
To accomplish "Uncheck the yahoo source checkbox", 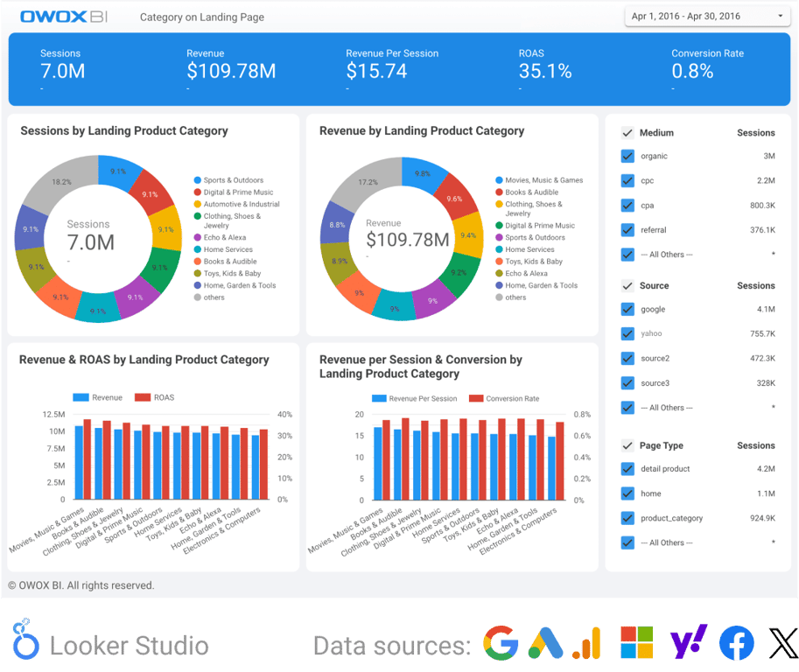I will coord(627,333).
